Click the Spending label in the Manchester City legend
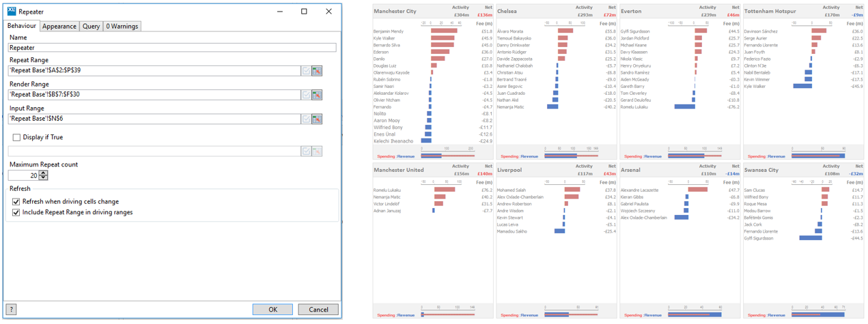Viewport: 868px width, 324px height. tap(385, 156)
